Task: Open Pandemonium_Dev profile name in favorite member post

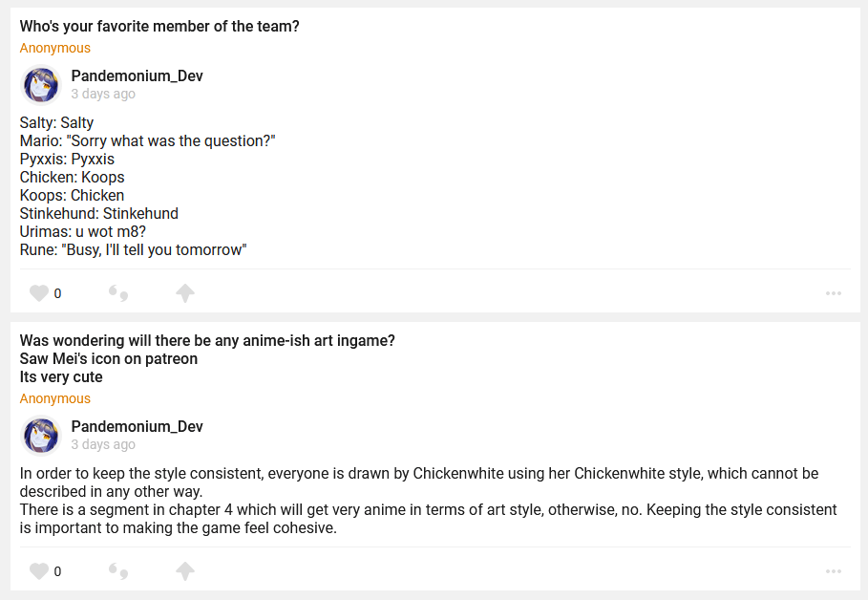Action: (x=137, y=76)
